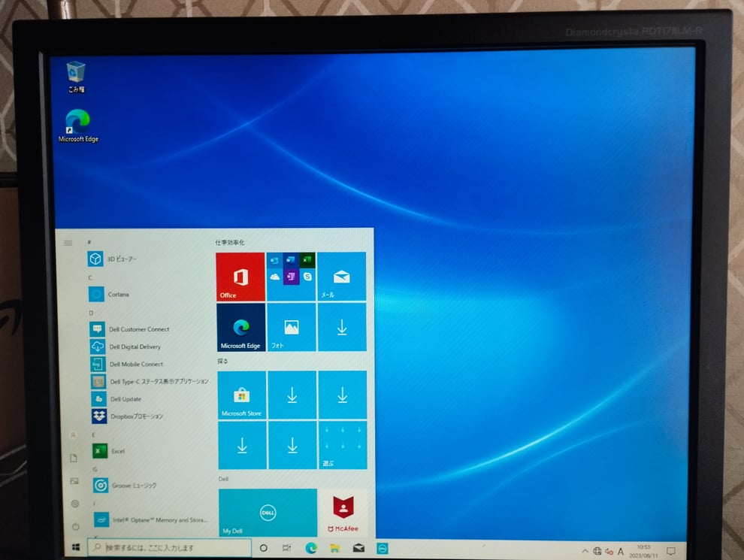
Task: Click the D letter header in app list
Action: click(x=91, y=313)
